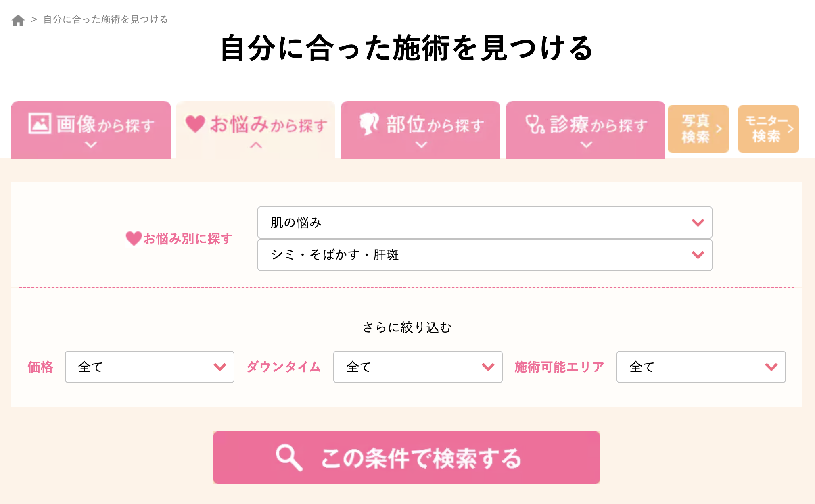Expand the 施術可能エリア dropdown
Screen dimensions: 815x504
(701, 367)
